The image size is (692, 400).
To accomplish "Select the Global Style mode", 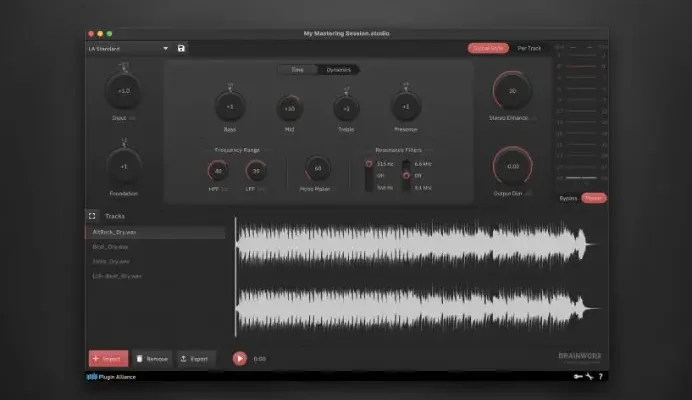I will point(489,48).
